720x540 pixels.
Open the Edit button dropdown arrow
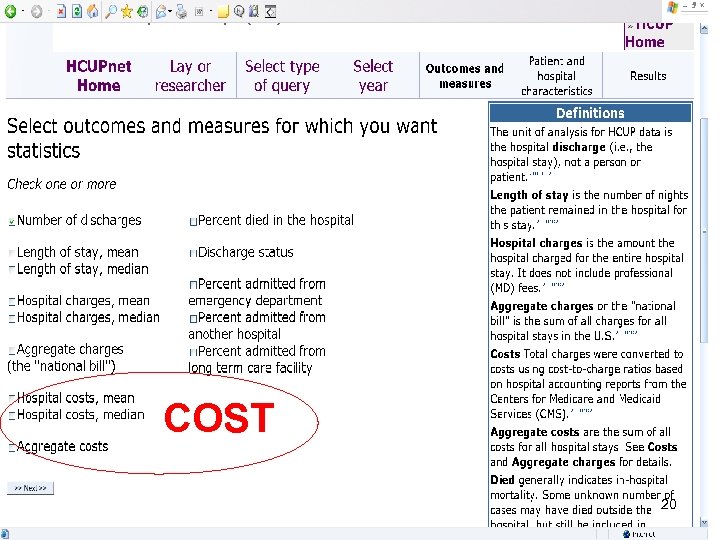pyautogui.click(x=210, y=11)
